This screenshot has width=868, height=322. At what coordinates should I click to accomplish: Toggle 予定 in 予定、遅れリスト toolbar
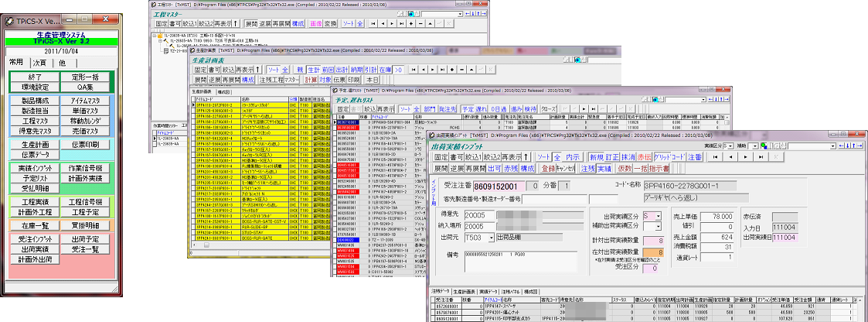(x=468, y=109)
